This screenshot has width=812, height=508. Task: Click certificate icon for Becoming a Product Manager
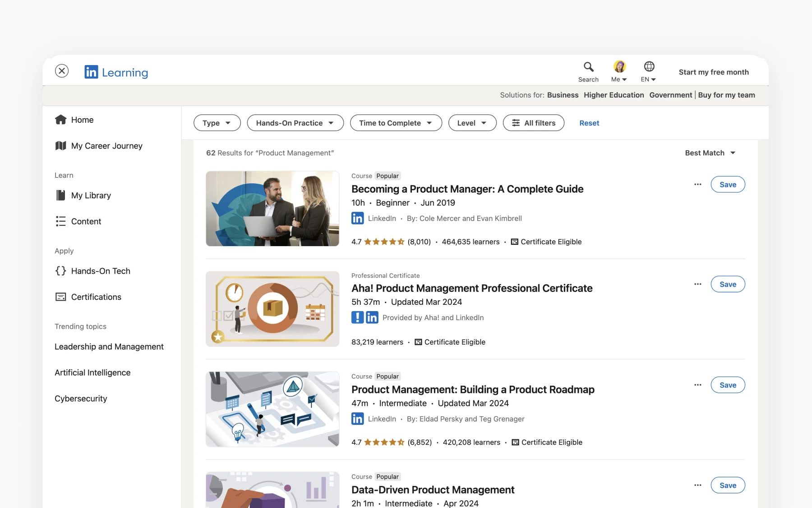[514, 242]
